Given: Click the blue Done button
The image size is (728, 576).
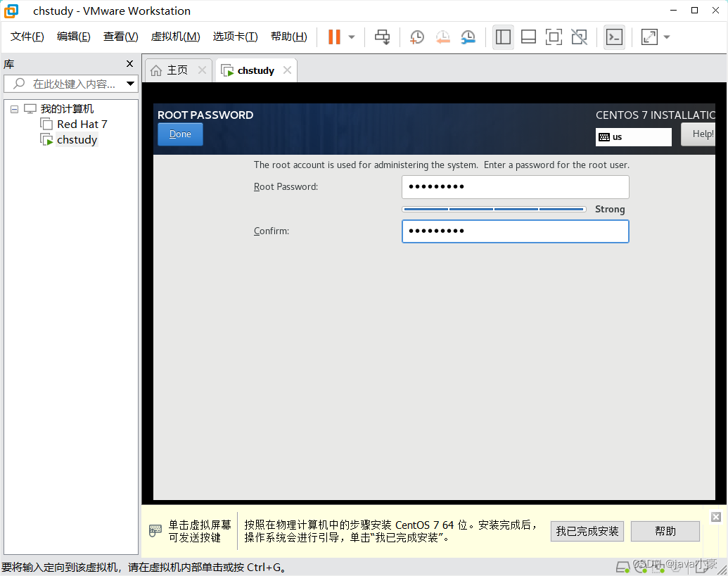Looking at the screenshot, I should (180, 134).
